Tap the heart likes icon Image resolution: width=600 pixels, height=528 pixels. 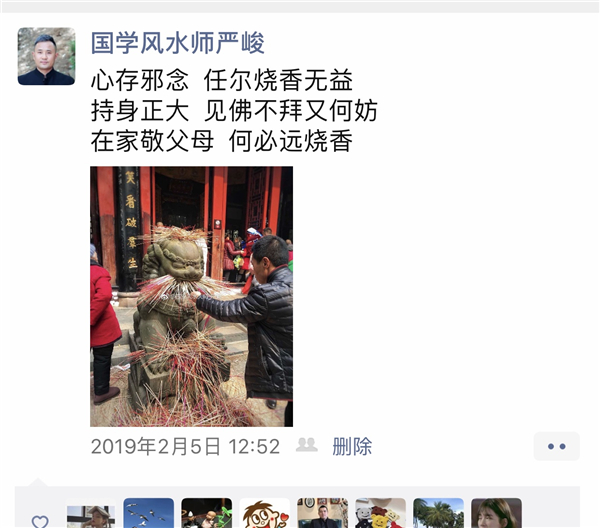[40, 521]
